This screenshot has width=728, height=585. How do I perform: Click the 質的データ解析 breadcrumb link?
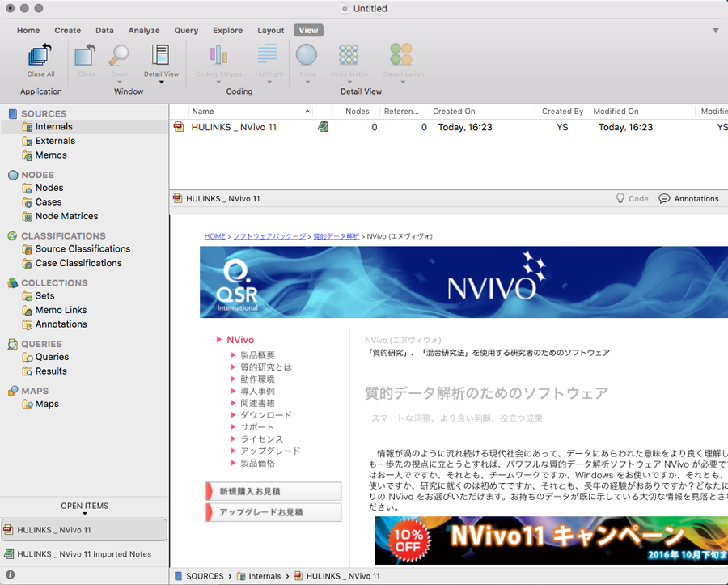click(336, 236)
